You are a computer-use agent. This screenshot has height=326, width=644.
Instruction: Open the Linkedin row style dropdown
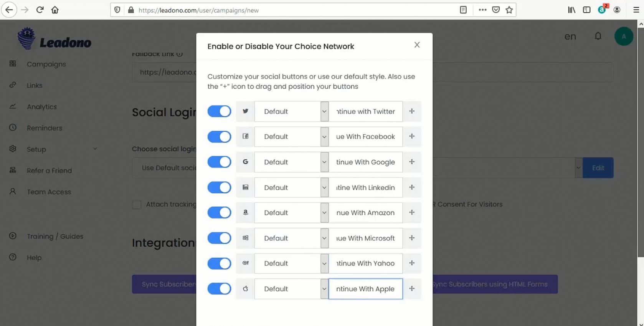tap(292, 187)
